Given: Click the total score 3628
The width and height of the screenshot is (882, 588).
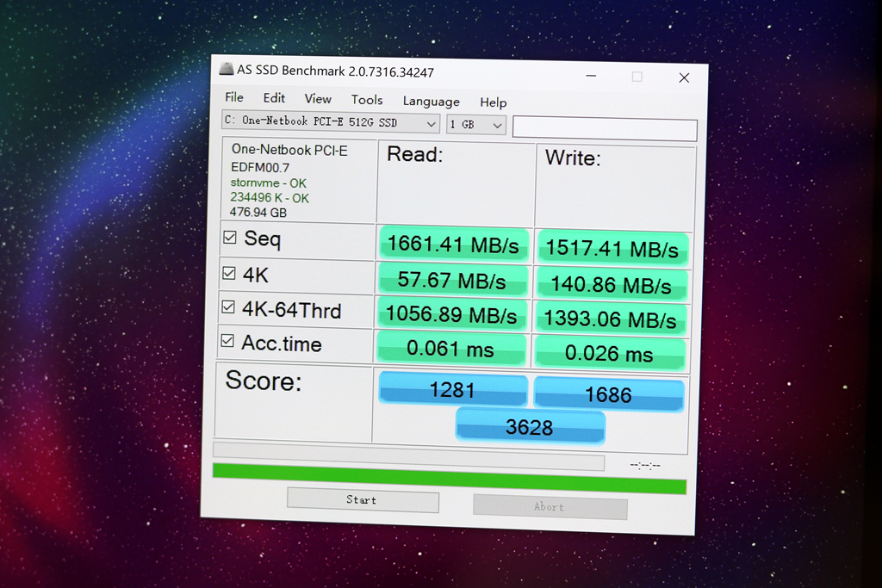Looking at the screenshot, I should click(x=530, y=427).
